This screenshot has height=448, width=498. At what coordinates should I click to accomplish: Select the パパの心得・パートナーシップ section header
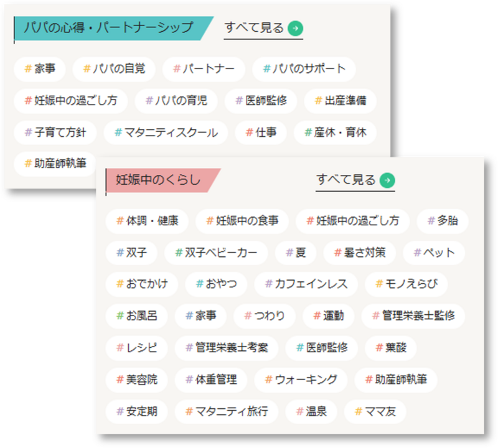click(110, 29)
